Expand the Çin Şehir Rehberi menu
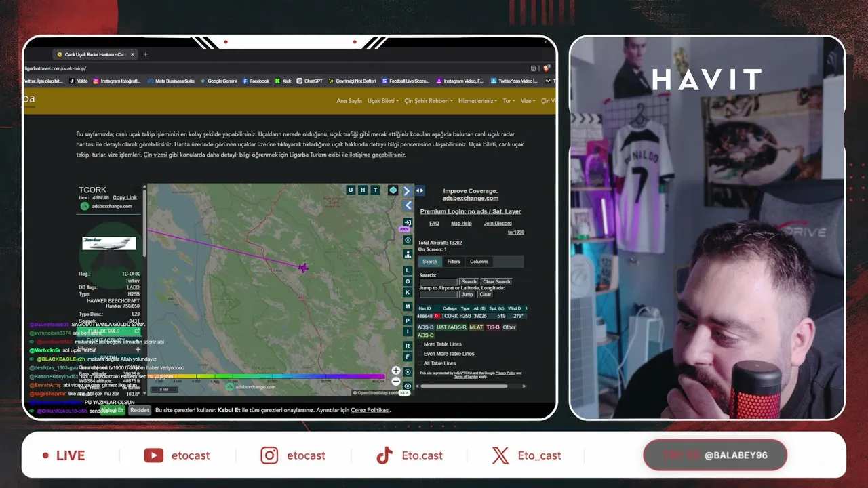Viewport: 868px width, 488px height. (x=429, y=101)
